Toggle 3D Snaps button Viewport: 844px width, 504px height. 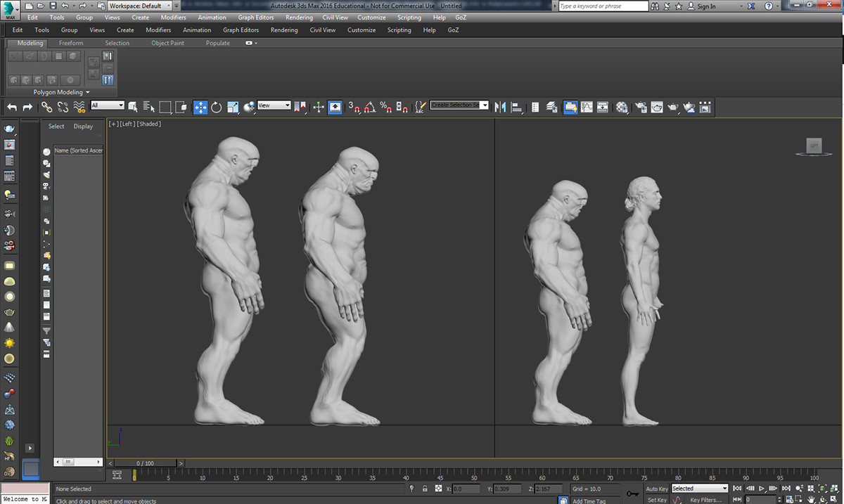pyautogui.click(x=354, y=107)
